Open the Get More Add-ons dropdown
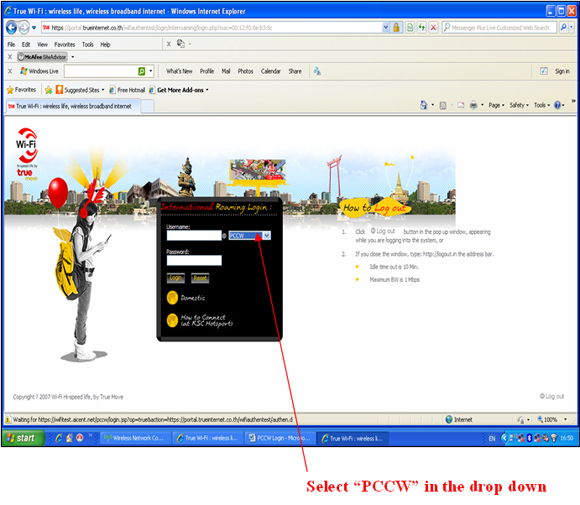This screenshot has height=505, width=580. [179, 90]
